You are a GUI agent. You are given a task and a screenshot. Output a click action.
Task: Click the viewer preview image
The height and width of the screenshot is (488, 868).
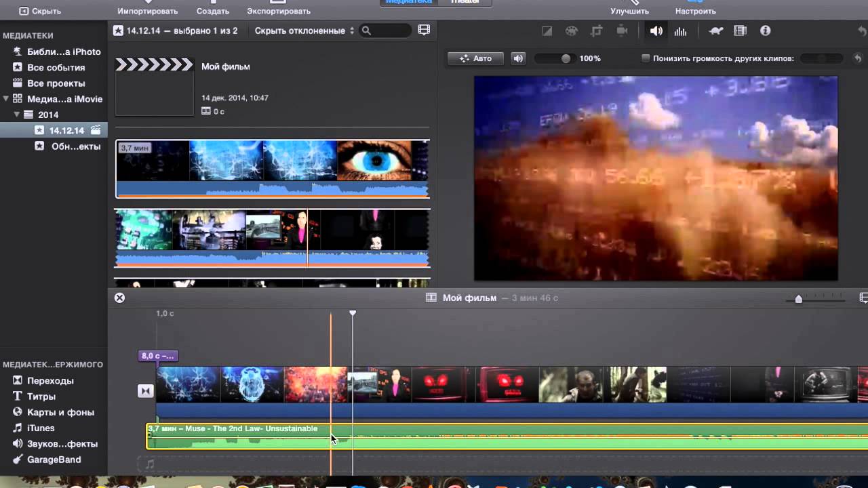click(x=656, y=178)
